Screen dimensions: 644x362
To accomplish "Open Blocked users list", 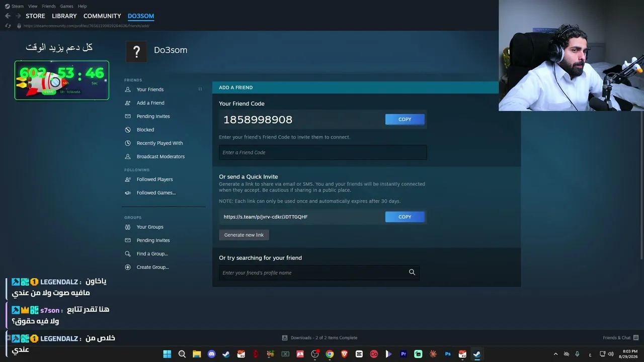I will pos(145,130).
